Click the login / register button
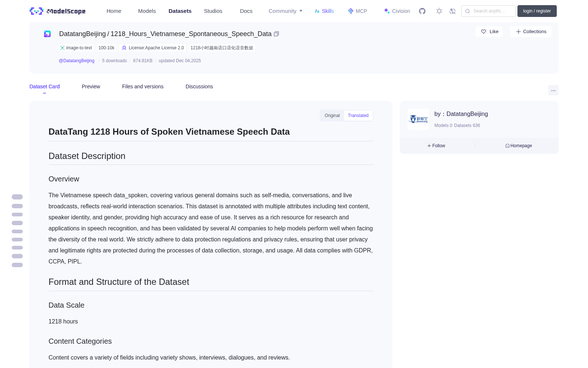 537,11
